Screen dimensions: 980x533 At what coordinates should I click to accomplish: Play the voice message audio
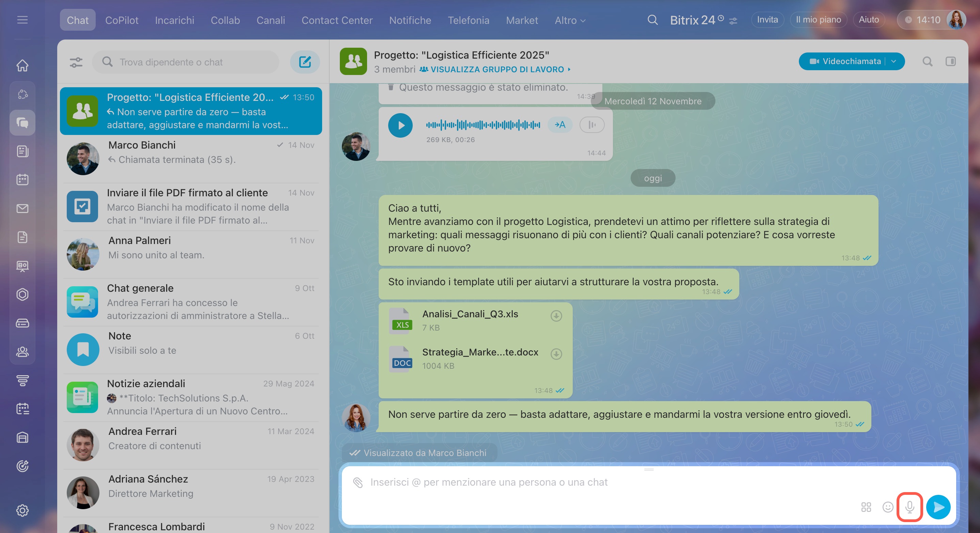coord(400,125)
